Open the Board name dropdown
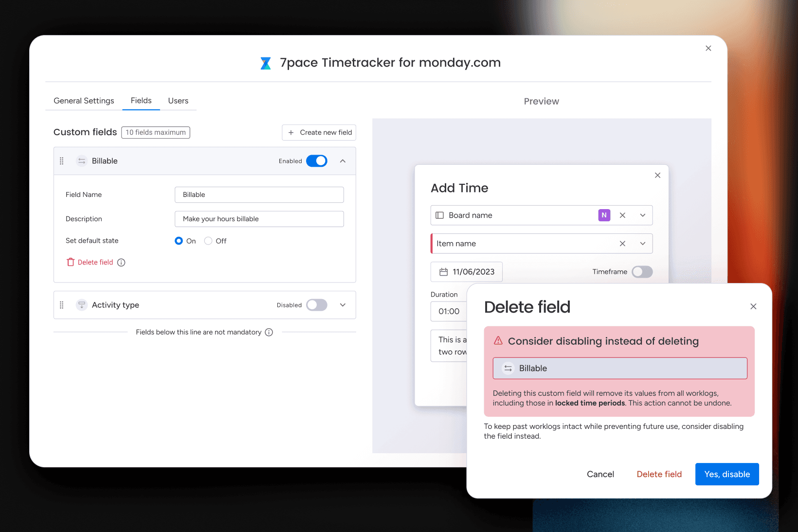Screen dimensions: 798x532 click(643, 215)
